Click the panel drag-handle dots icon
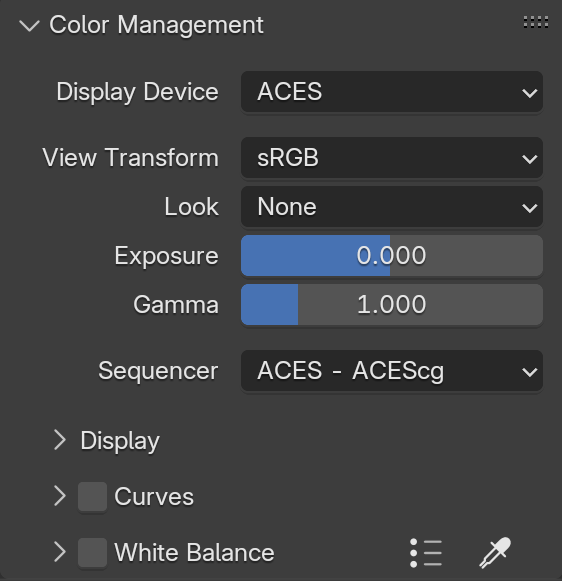This screenshot has width=562, height=581. pos(536,22)
